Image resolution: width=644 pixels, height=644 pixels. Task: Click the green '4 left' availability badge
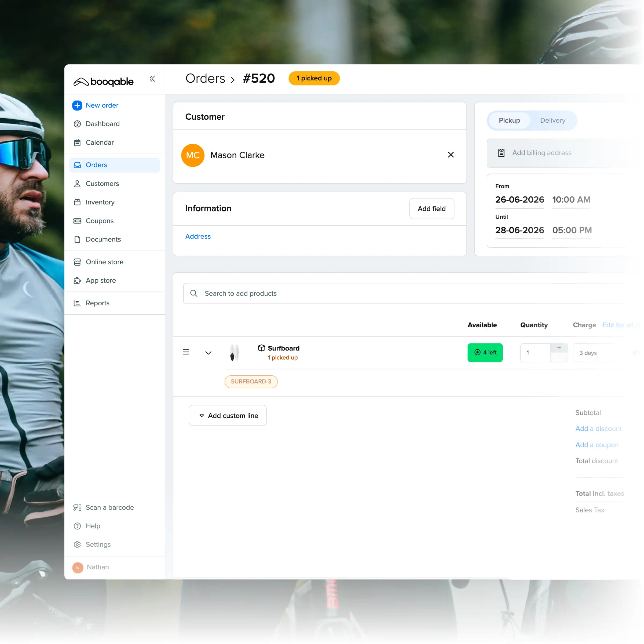pos(485,353)
